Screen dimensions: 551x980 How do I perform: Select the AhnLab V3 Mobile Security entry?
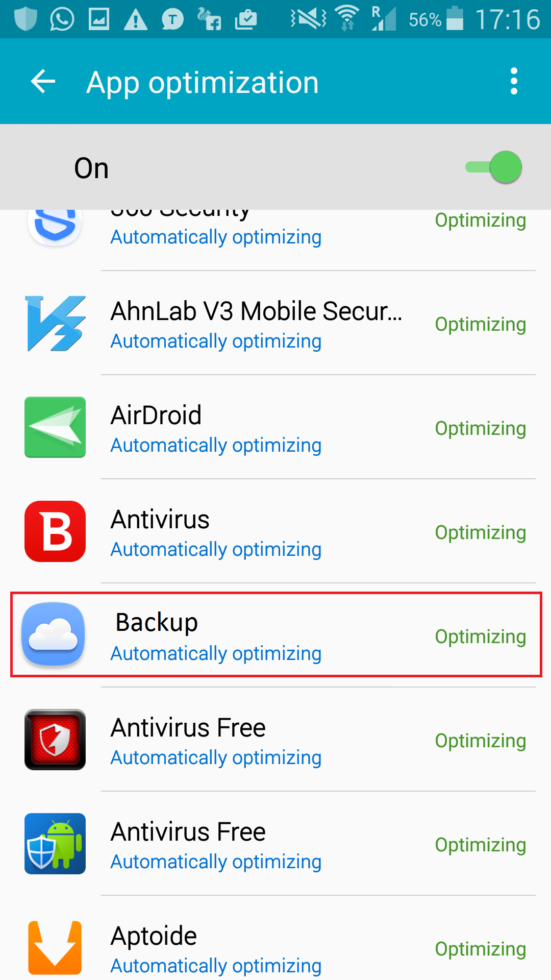(x=275, y=324)
